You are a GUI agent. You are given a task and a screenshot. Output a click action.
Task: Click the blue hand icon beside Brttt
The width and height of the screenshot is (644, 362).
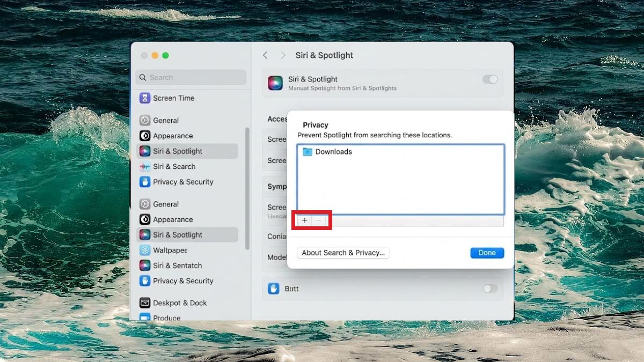tap(274, 289)
